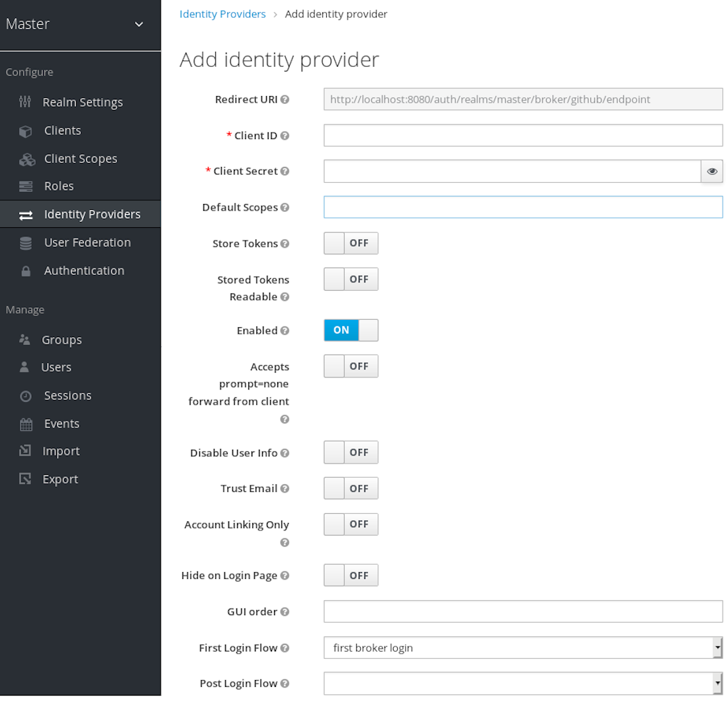728x704 pixels.
Task: Toggle Hide on Login Page switch
Action: 351,576
